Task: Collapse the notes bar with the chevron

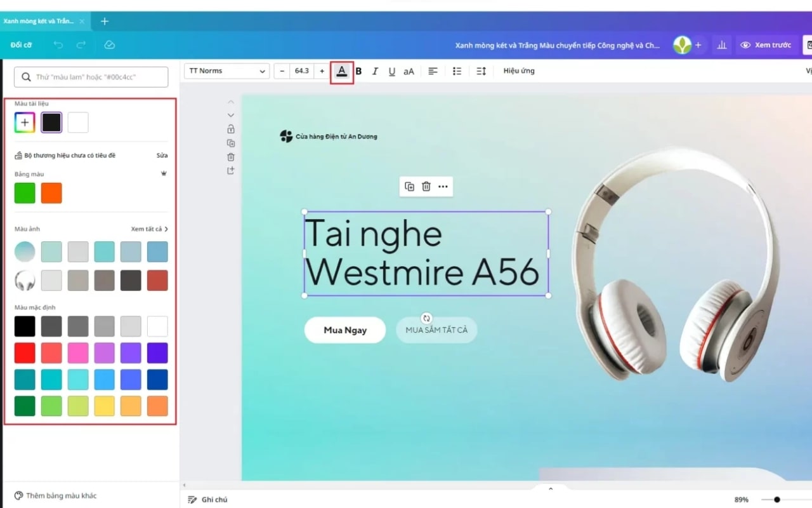Action: tap(549, 488)
